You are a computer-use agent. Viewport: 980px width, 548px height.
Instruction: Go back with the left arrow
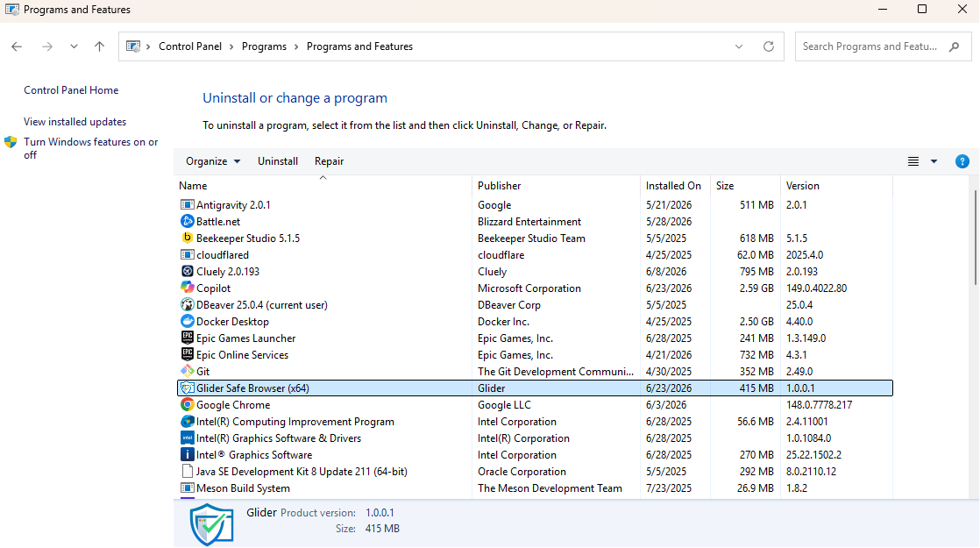(17, 46)
